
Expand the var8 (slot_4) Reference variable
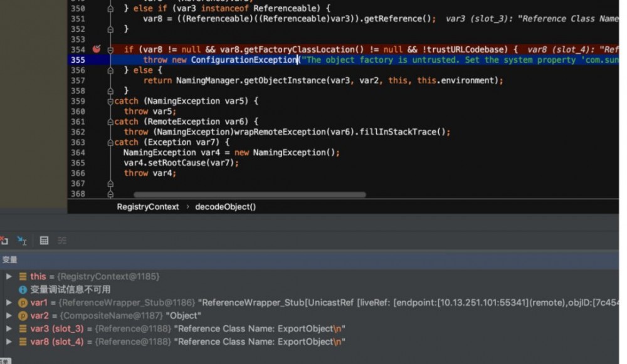coord(9,341)
